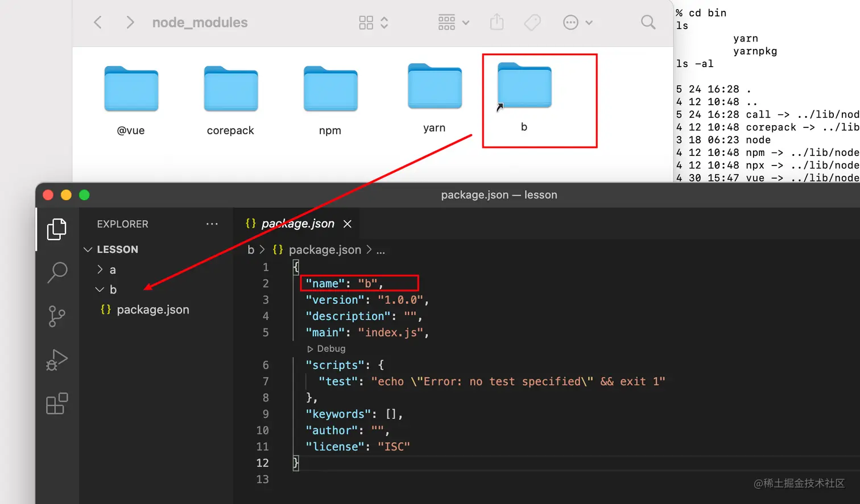Click 'ls -al' command in terminal
Image resolution: width=860 pixels, height=504 pixels.
coord(694,64)
